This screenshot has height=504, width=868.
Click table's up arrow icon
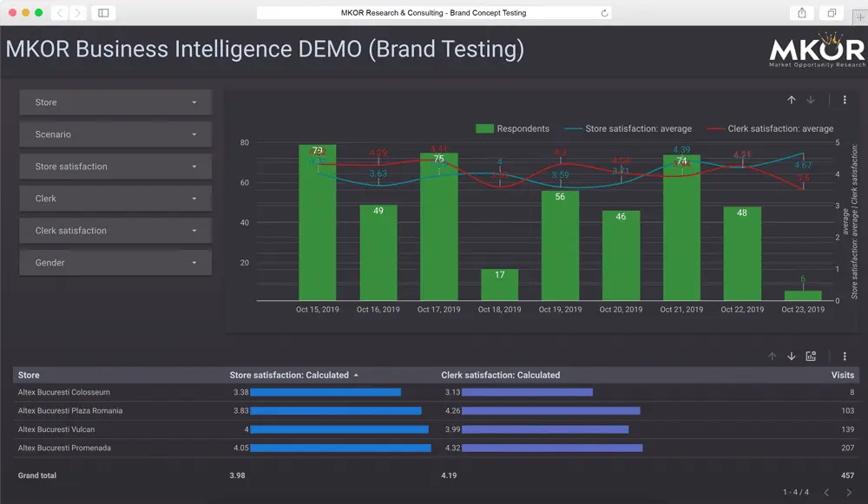tap(773, 357)
